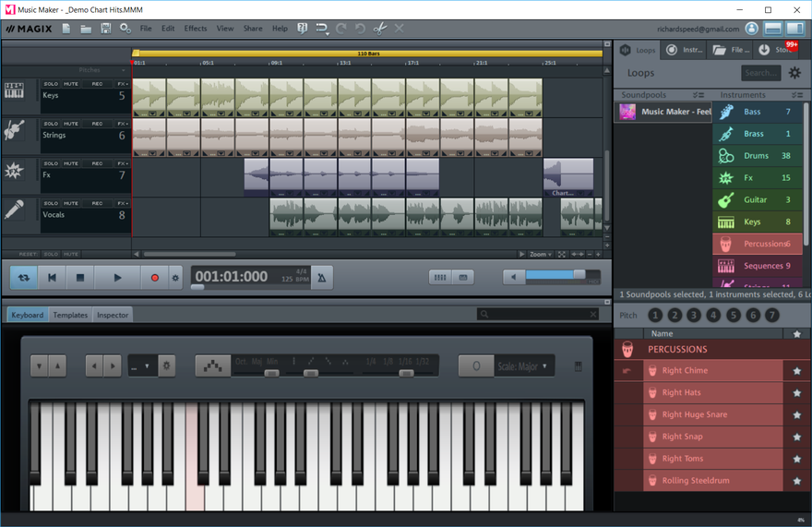
Task: Open a project with the folder toolbar icon
Action: coord(86,29)
